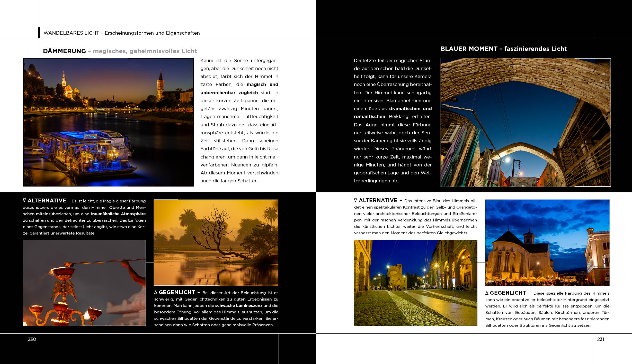Screen dimensions: 632x364
Task: Click page number 230
Action: pyautogui.click(x=32, y=339)
